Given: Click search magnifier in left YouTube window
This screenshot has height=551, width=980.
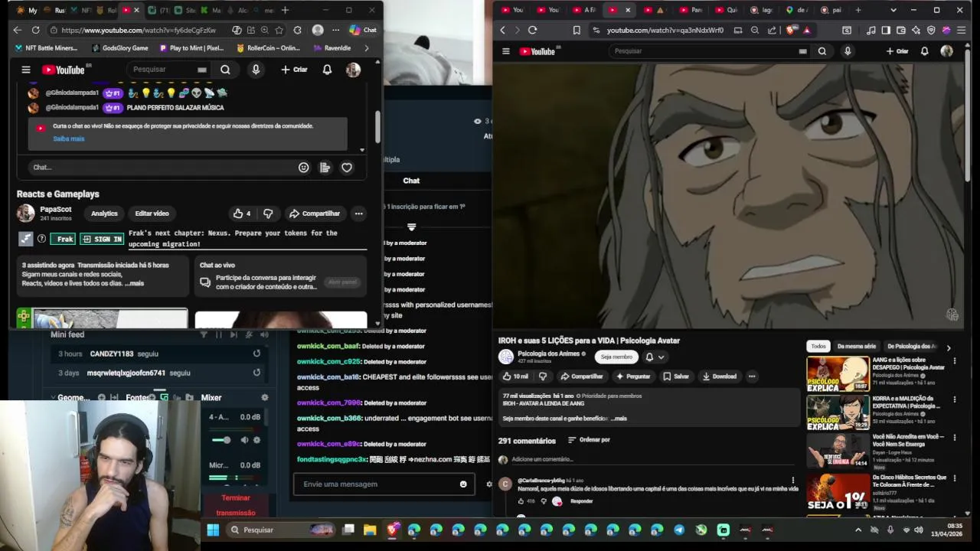Looking at the screenshot, I should click(x=225, y=70).
